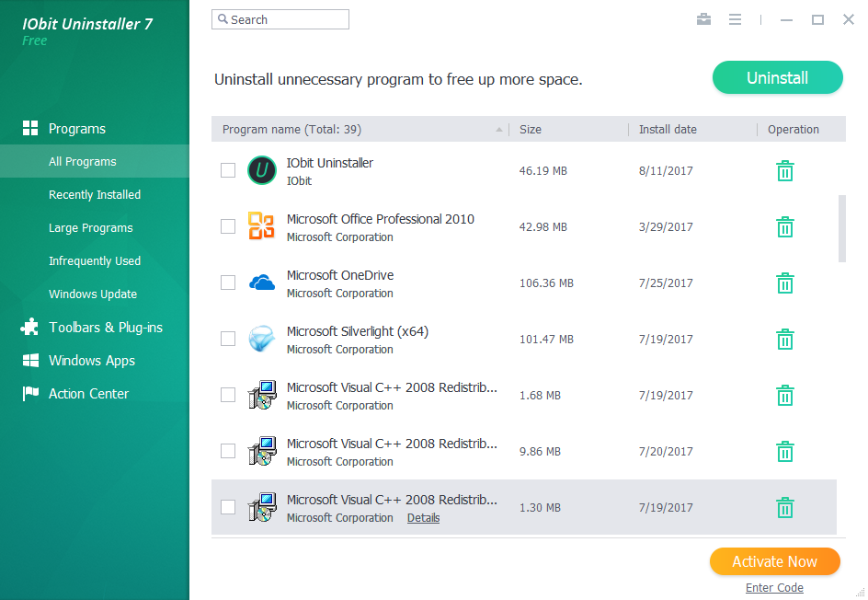
Task: Click the puzzle piece Toolbars icon
Action: pyautogui.click(x=30, y=327)
